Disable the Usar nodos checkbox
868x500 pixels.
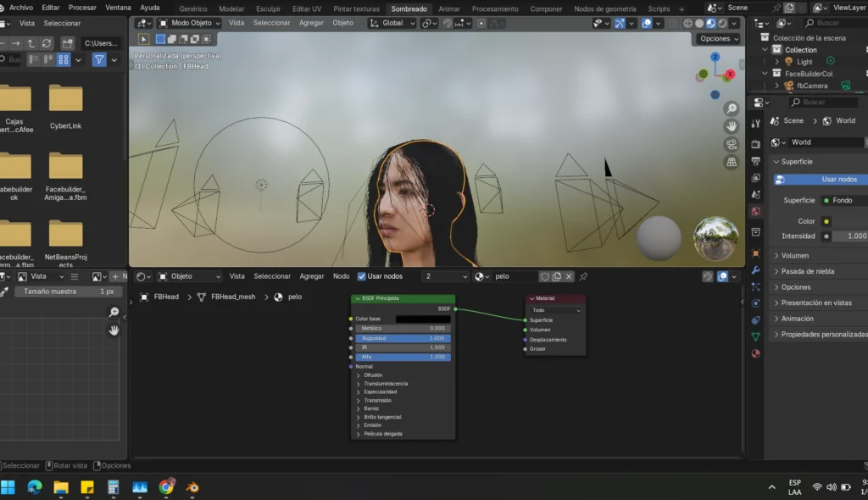point(361,275)
